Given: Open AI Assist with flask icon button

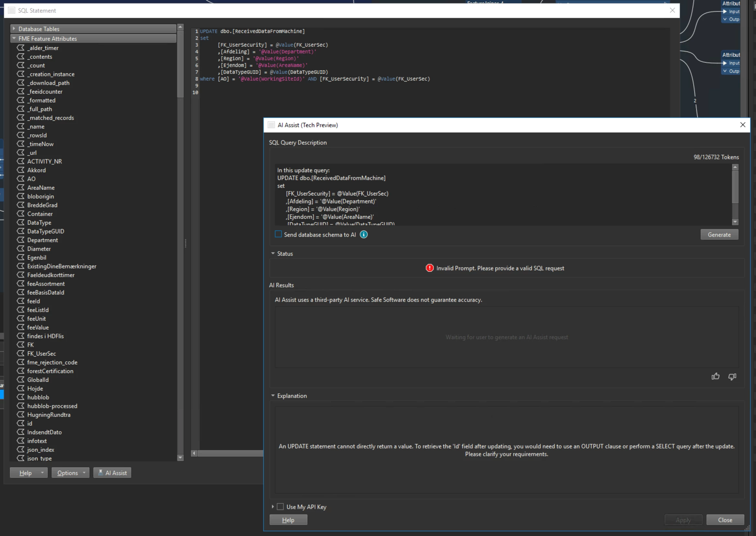Looking at the screenshot, I should click(112, 473).
